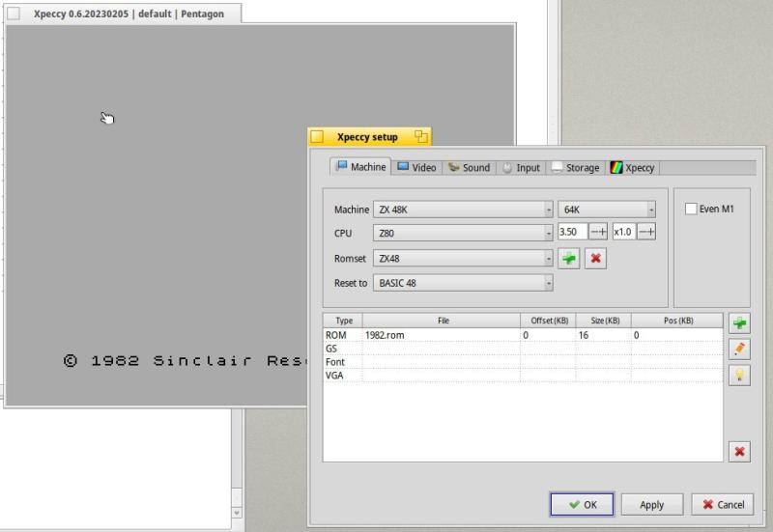Remove the ROM entry with the bottom red X

pyautogui.click(x=740, y=451)
